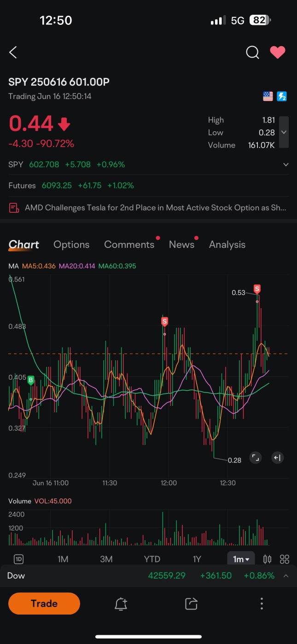Jump to latest candle arrow icon
The height and width of the screenshot is (644, 297).
tap(277, 457)
